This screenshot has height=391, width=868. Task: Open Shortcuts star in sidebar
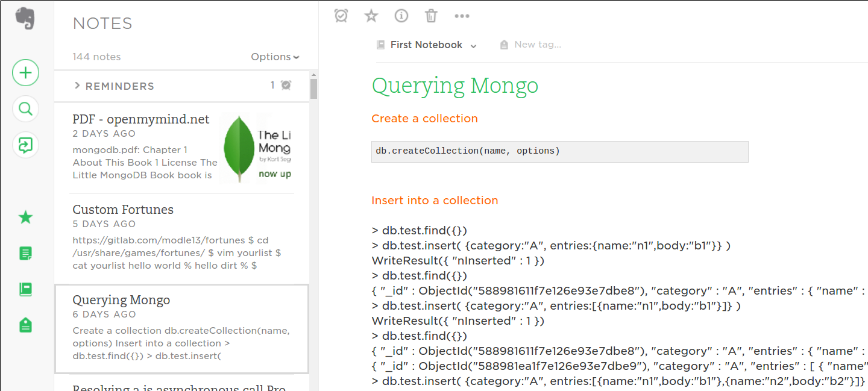click(x=25, y=217)
